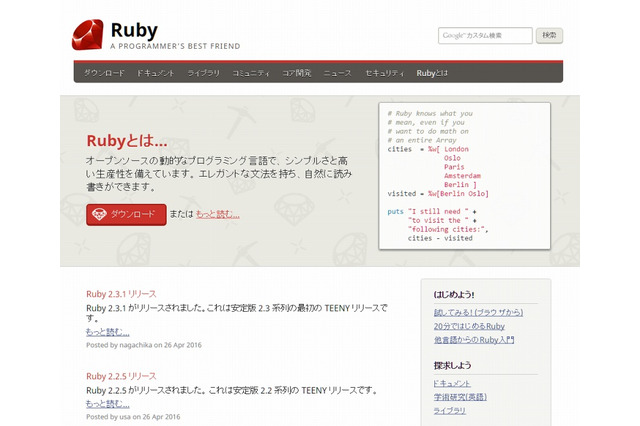Open the セキュリティ menu item
The image size is (640, 426).
tap(384, 73)
